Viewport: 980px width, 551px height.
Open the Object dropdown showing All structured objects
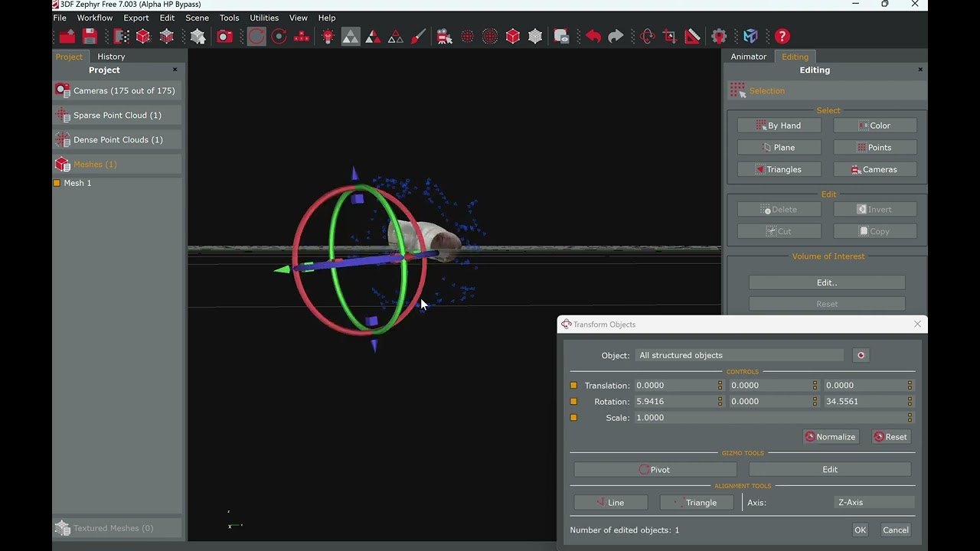coord(740,355)
